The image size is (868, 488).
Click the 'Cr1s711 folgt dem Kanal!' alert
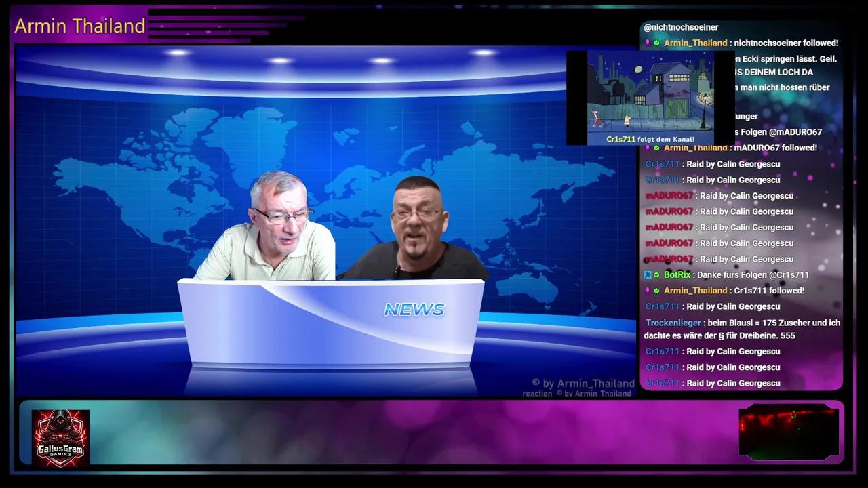coord(650,139)
